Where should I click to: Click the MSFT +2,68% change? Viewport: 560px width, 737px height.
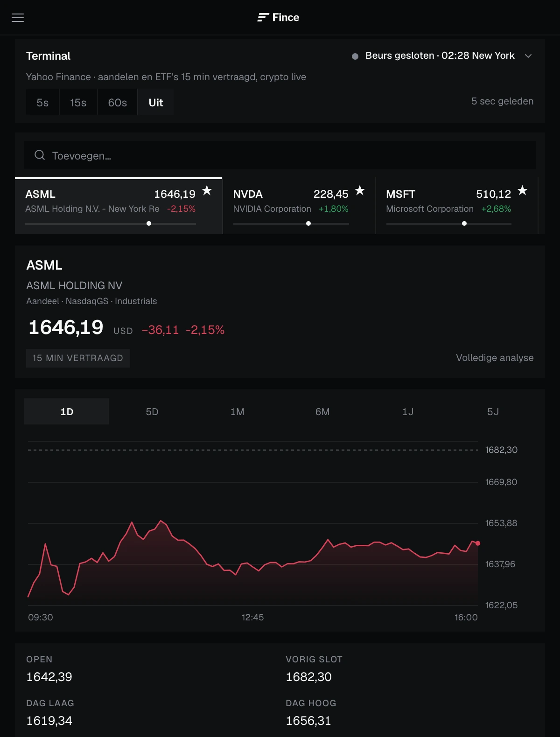coord(496,209)
